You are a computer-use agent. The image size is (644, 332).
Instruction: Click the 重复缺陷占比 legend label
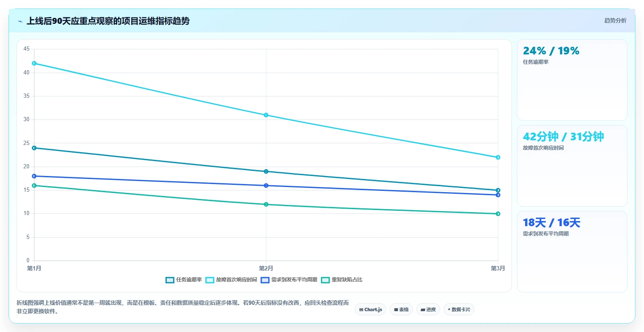347,280
